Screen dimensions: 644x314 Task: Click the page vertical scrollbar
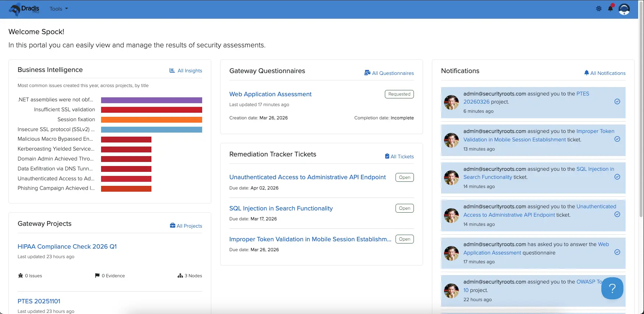point(641,110)
